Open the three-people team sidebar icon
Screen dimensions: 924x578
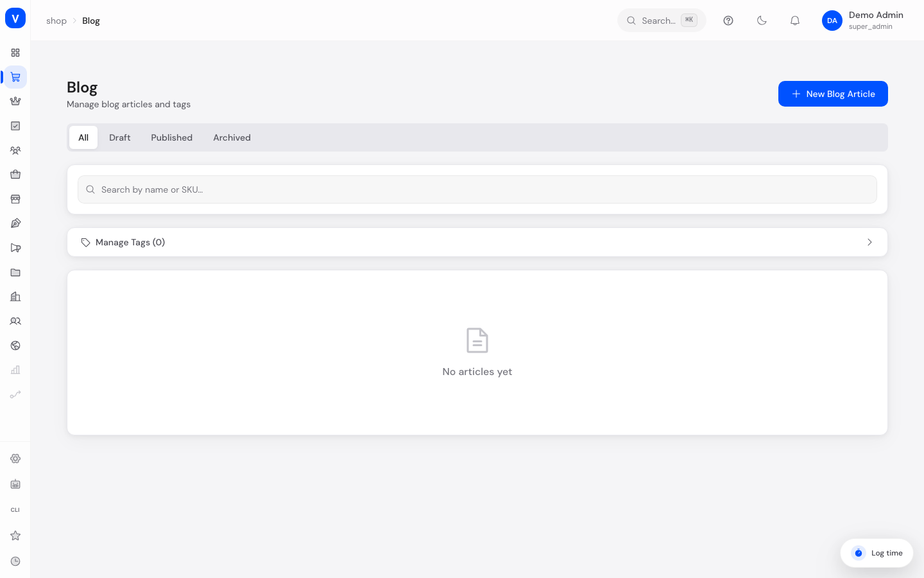tap(15, 150)
